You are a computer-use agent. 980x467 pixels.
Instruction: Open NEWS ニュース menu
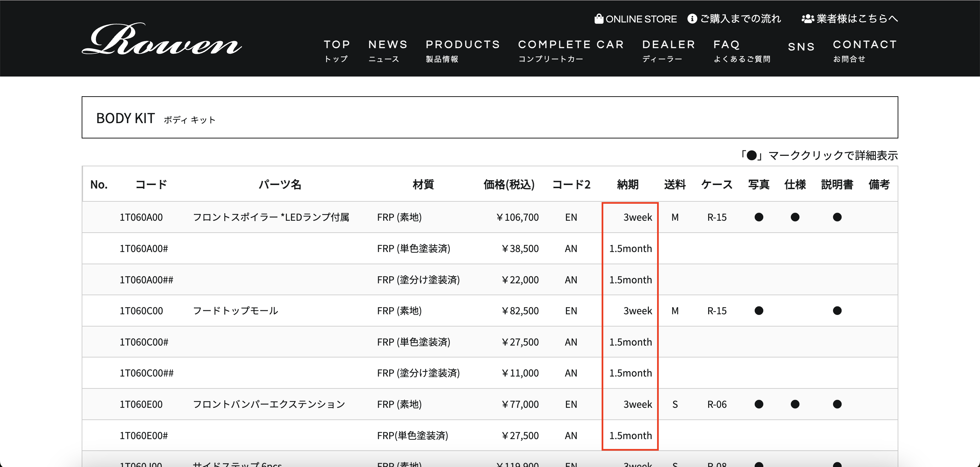[x=388, y=51]
